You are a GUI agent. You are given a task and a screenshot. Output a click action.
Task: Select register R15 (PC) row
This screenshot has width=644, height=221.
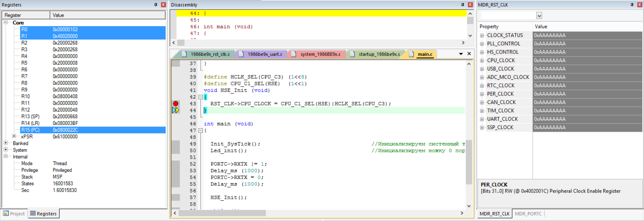click(x=93, y=130)
